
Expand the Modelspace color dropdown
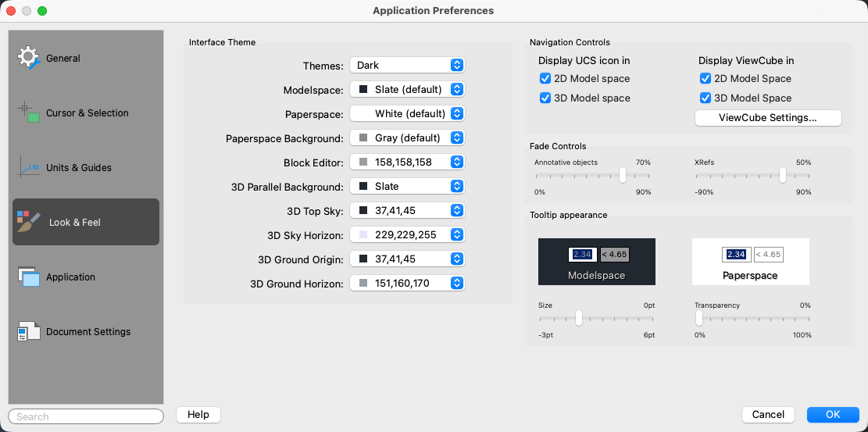[407, 90]
